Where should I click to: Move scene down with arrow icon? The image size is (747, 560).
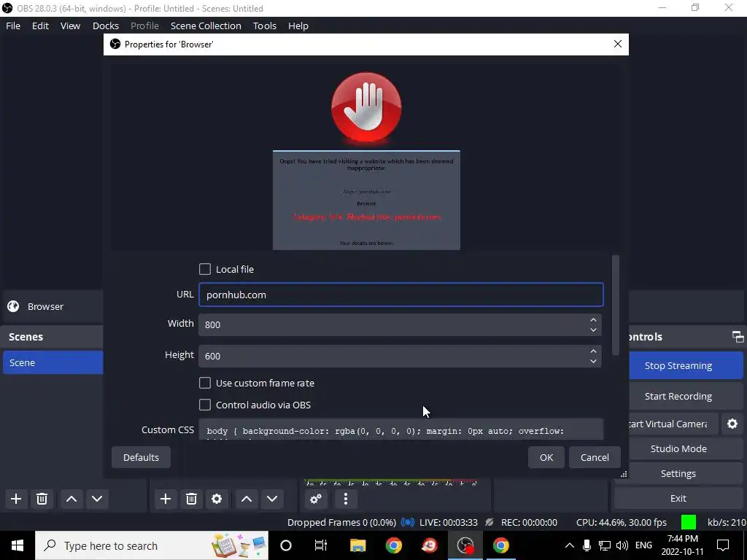pyautogui.click(x=97, y=499)
